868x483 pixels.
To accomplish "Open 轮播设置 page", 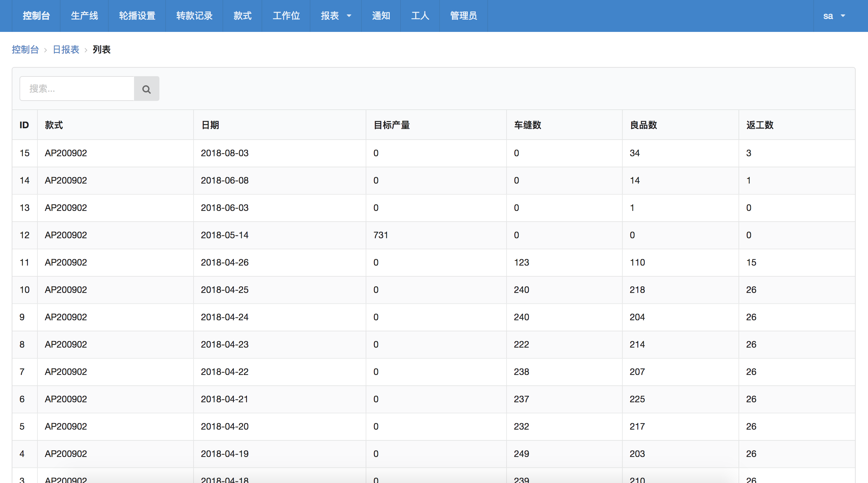I will tap(137, 16).
